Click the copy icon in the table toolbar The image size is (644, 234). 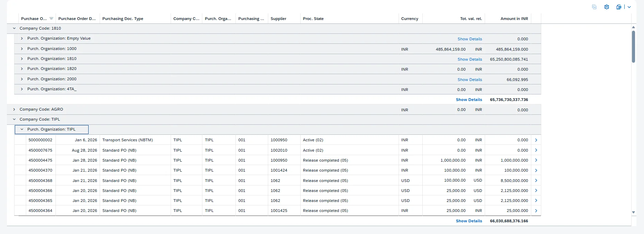(x=594, y=7)
